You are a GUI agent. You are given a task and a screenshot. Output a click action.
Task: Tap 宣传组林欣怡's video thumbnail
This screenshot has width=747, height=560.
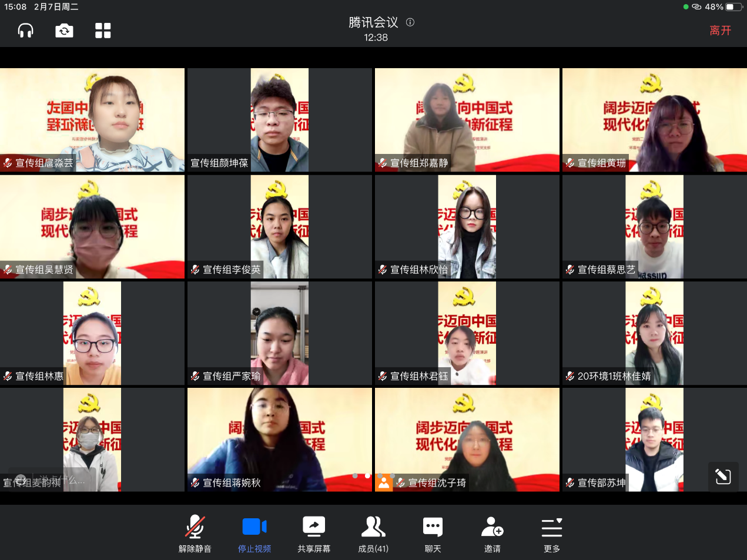(x=467, y=226)
